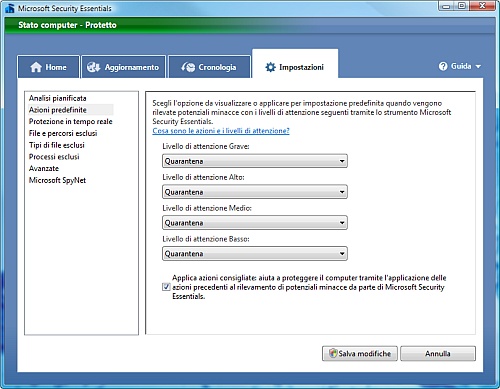
Task: Open the Livello di attenzione Grave dropdown
Action: click(255, 161)
